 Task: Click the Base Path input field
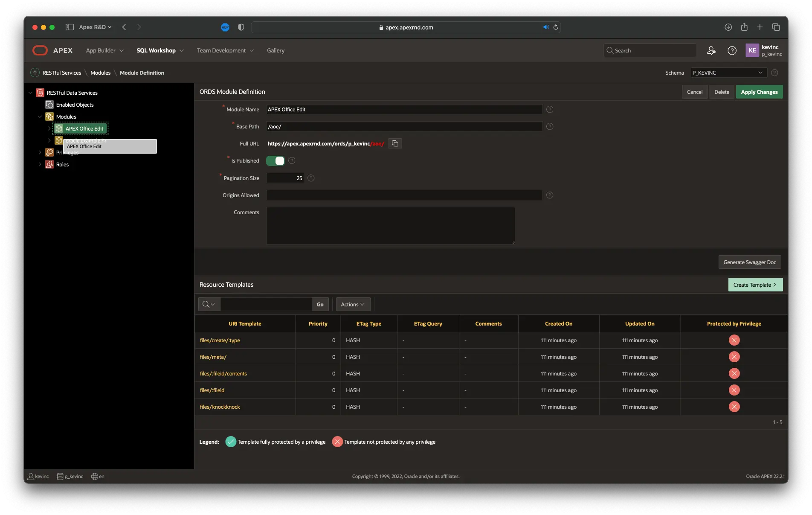point(404,126)
